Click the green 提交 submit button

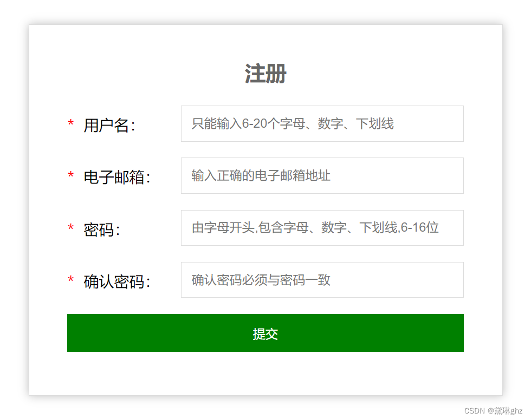(265, 333)
